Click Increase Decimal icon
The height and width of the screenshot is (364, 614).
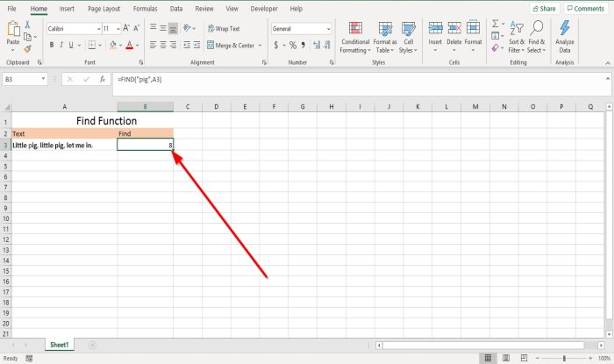317,46
